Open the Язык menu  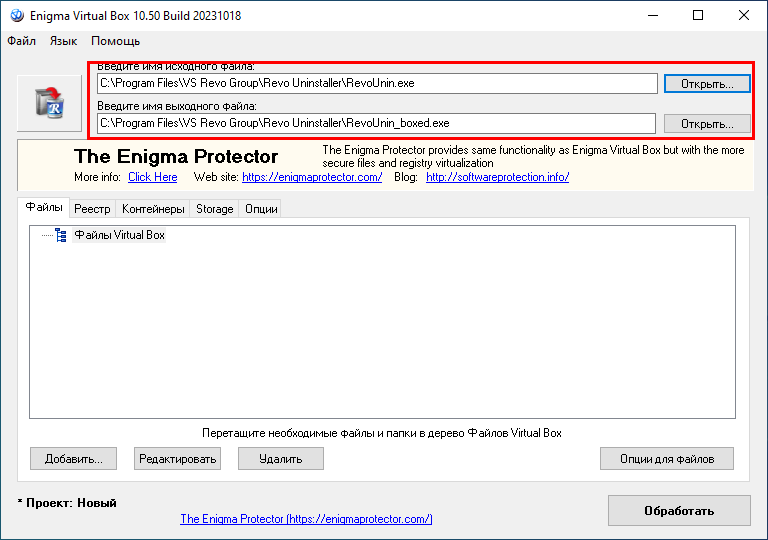[63, 41]
